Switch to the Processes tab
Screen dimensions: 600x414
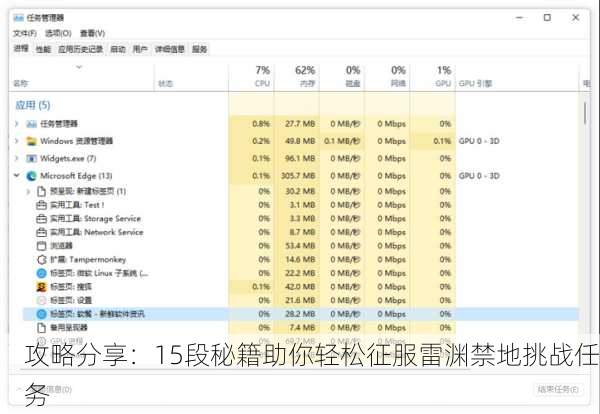[21, 49]
